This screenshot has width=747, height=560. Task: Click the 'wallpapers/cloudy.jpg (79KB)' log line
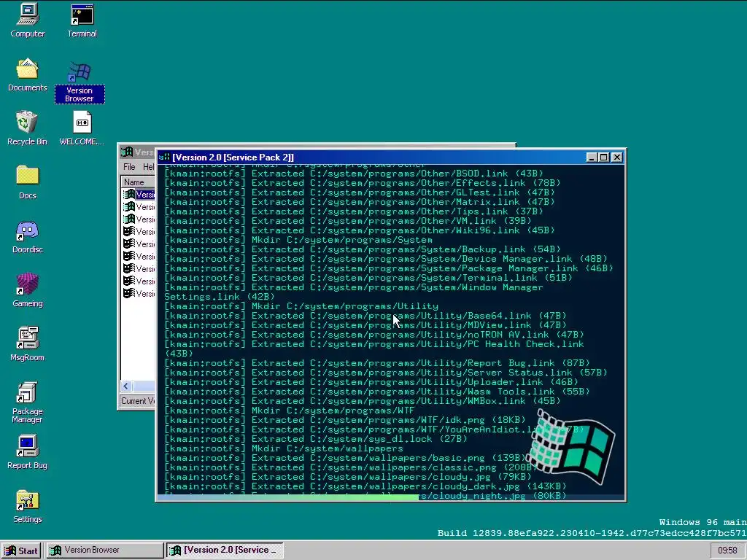(x=348, y=477)
